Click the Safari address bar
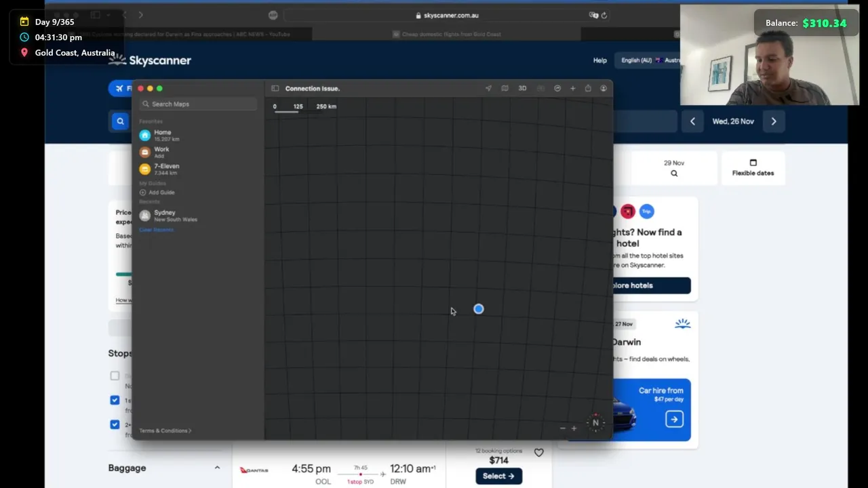 [446, 15]
